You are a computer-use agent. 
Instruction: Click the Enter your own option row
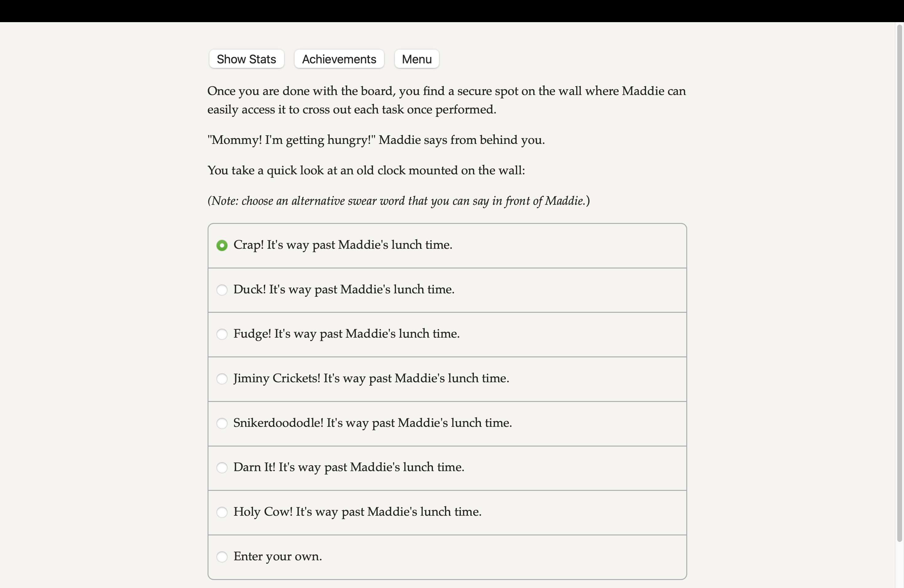coord(278,556)
